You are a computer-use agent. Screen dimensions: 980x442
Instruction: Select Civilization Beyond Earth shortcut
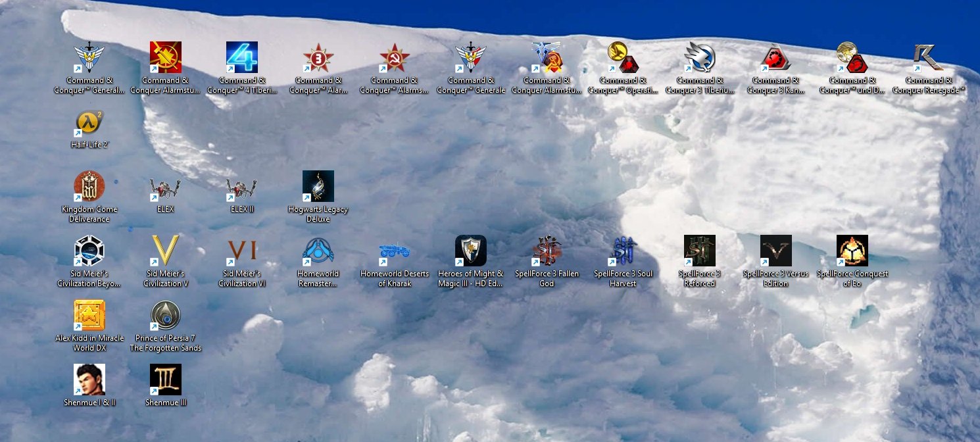[x=89, y=251]
